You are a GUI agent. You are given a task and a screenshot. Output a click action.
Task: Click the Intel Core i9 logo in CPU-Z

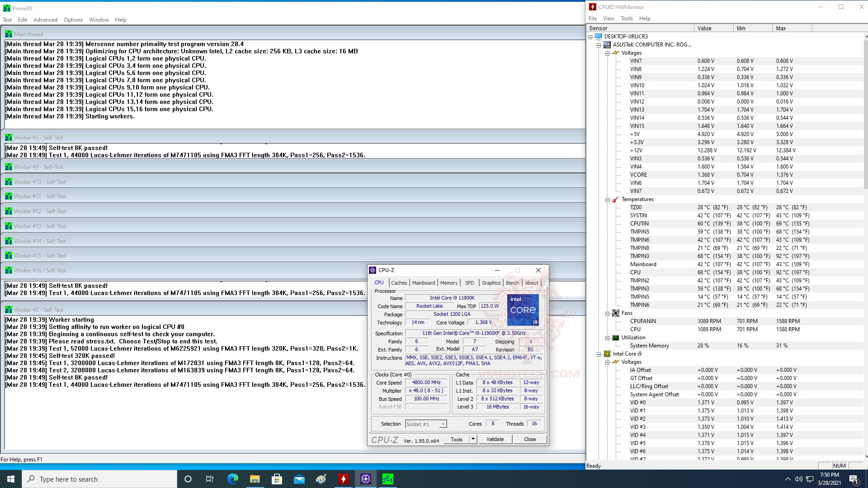pos(523,310)
